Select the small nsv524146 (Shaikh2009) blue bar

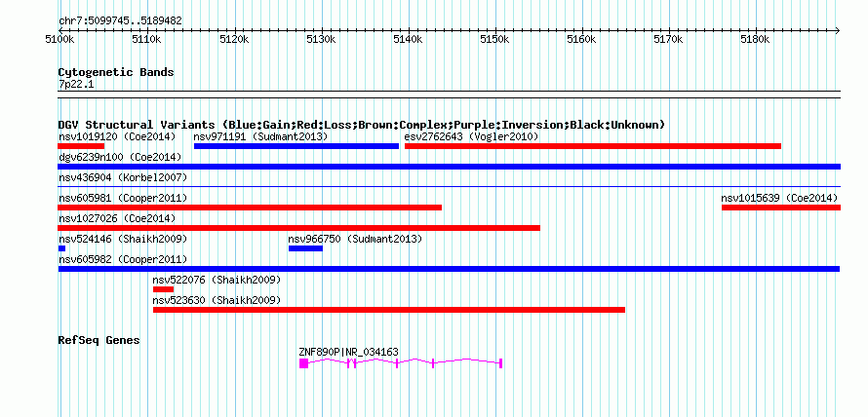61,248
